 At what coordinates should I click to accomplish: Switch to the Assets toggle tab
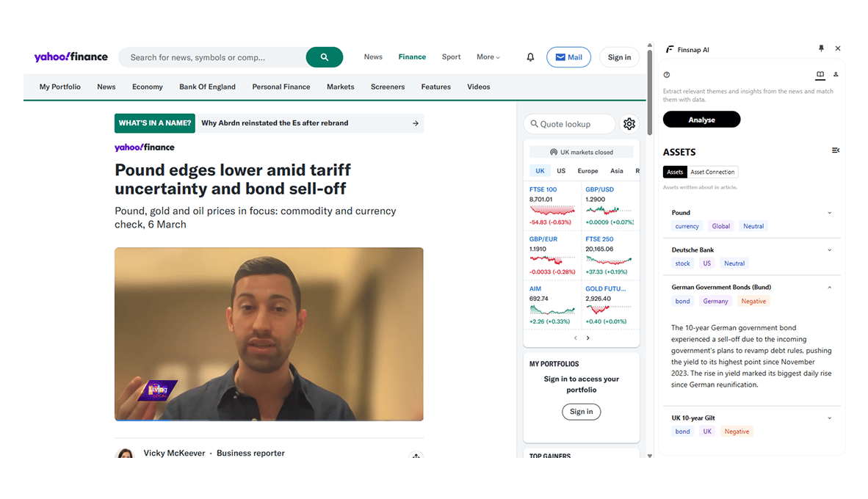point(675,172)
